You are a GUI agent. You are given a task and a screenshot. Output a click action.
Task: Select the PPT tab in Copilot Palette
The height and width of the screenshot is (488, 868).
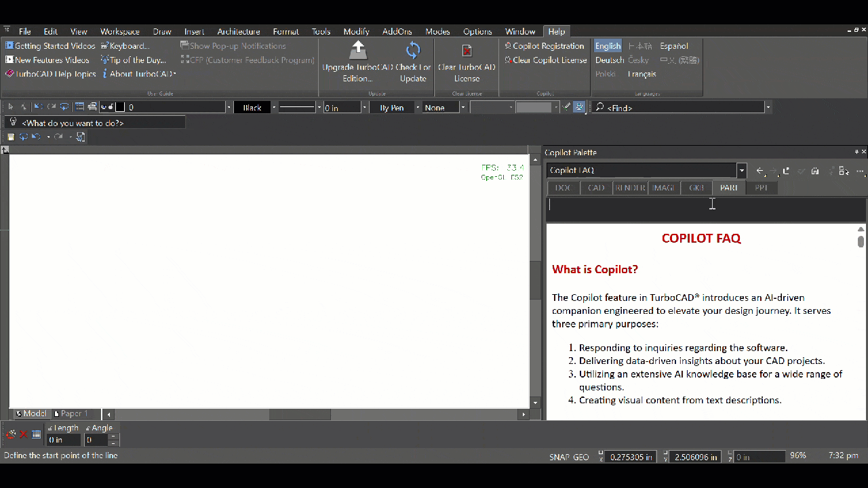point(762,188)
